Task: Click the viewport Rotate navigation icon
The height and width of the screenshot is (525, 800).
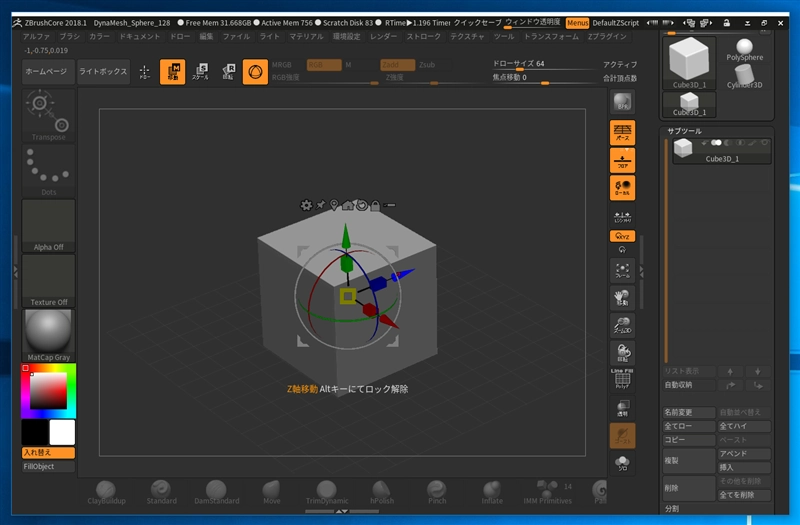Action: [622, 353]
